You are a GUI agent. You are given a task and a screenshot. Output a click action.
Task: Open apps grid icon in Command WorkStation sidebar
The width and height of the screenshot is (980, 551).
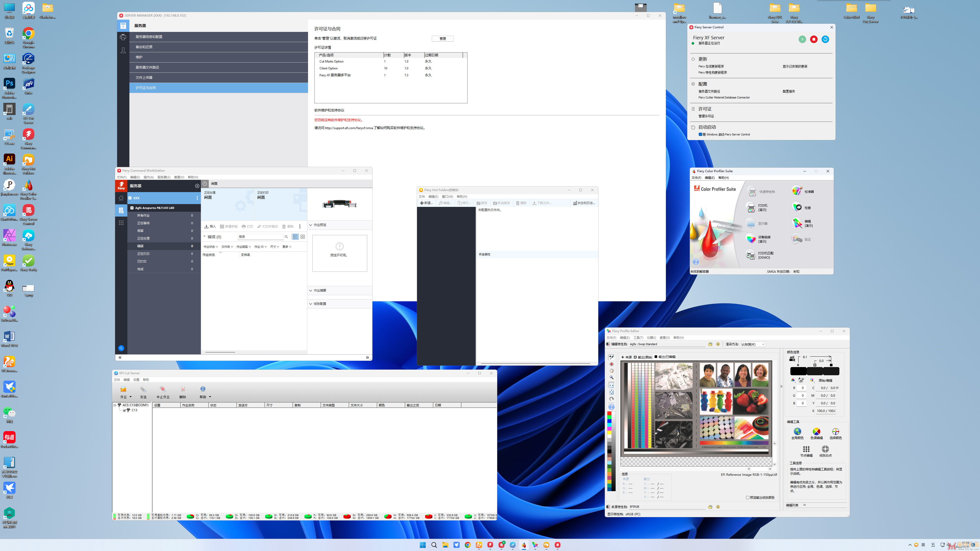pos(121,223)
